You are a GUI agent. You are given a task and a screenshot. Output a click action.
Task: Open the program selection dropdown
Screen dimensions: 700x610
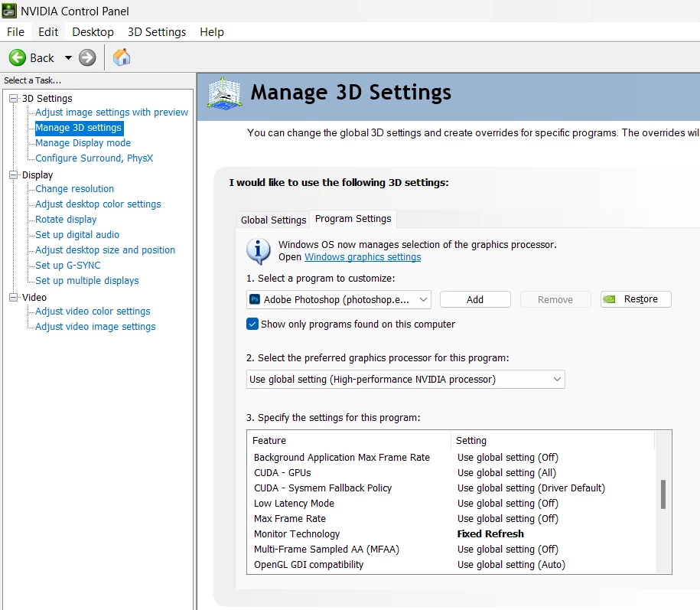click(338, 299)
